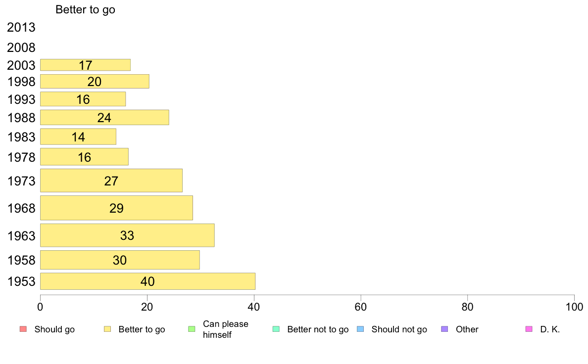Screen dimensions: 588x364
Task: Click the yellow Better to go swatch
Action: coord(107,329)
